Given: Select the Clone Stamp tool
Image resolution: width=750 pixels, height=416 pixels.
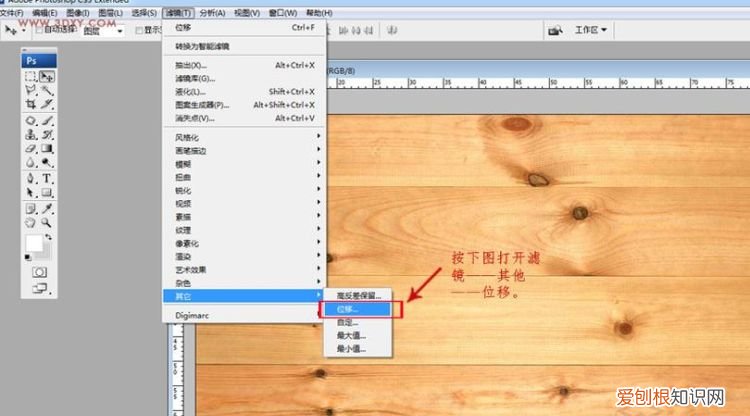Looking at the screenshot, I should [31, 135].
